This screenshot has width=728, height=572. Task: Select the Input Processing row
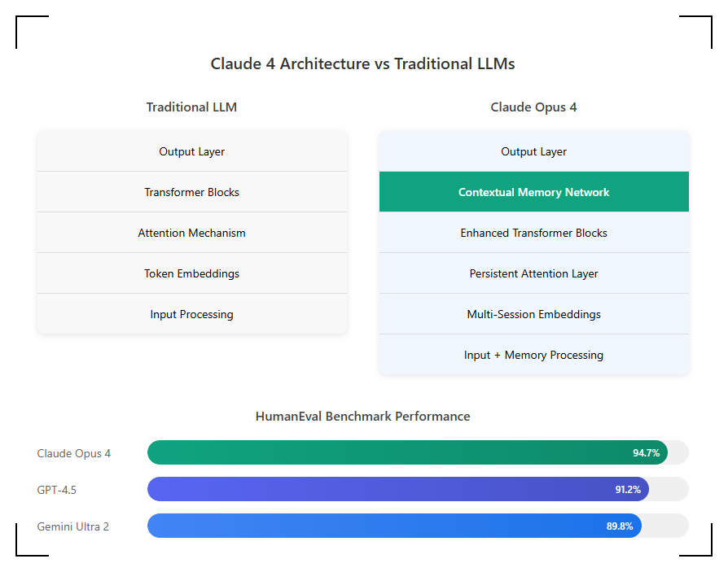coord(191,314)
